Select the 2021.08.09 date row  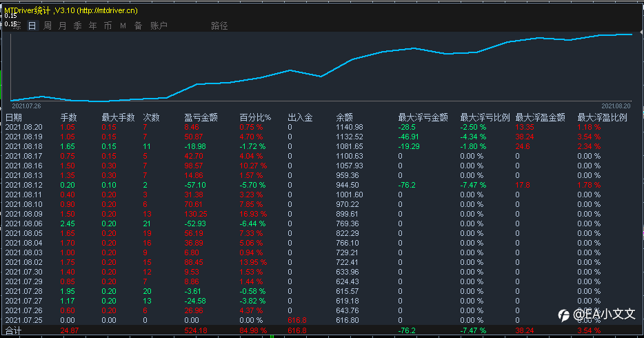(24, 214)
